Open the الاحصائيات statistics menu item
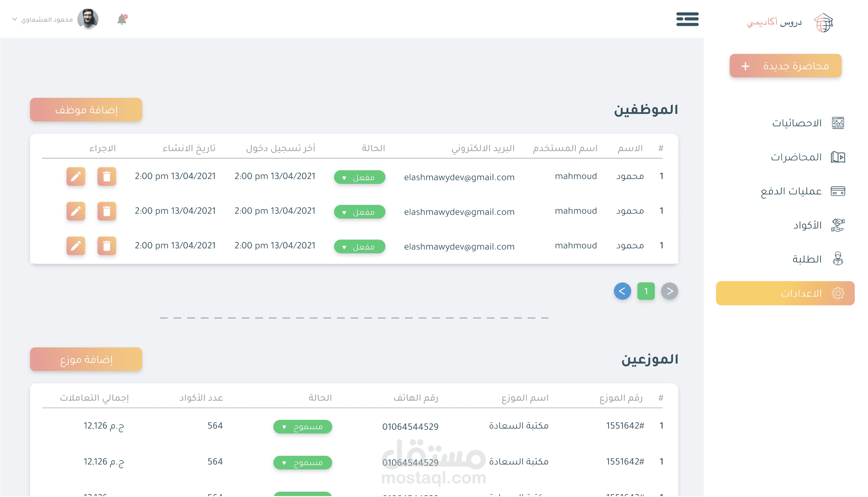Screen dimensions: 868x497 [796, 123]
